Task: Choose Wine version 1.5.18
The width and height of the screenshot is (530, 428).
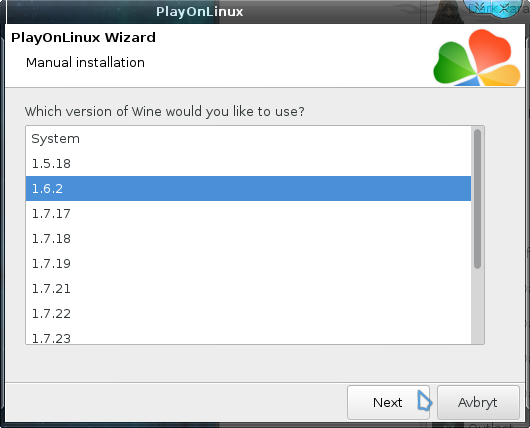Action: coord(248,164)
